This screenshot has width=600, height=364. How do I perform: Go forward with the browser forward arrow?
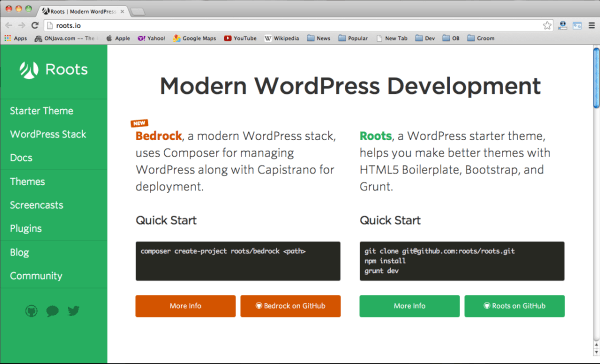point(22,25)
